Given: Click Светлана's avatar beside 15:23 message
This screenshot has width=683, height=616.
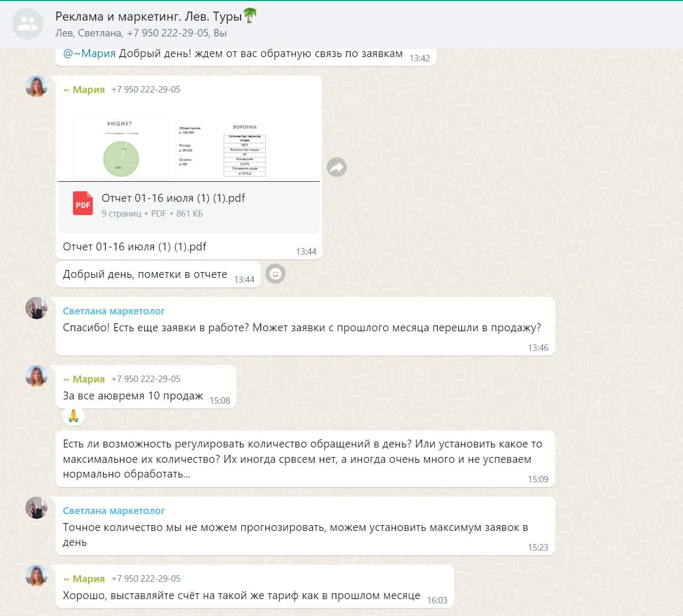Looking at the screenshot, I should click(36, 508).
